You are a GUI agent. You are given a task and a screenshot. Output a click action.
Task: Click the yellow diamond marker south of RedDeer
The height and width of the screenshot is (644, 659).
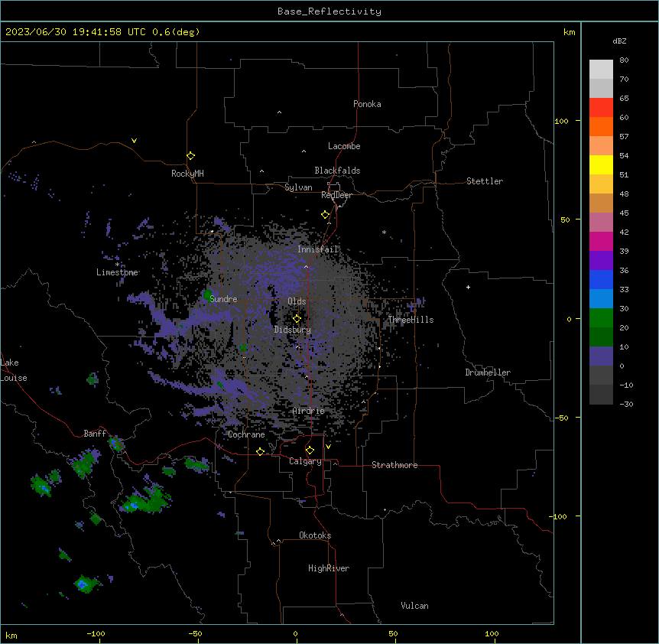pos(326,215)
